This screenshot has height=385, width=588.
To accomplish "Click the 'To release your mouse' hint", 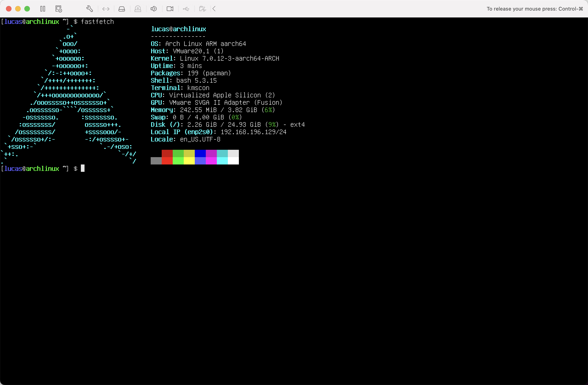I will click(x=535, y=9).
